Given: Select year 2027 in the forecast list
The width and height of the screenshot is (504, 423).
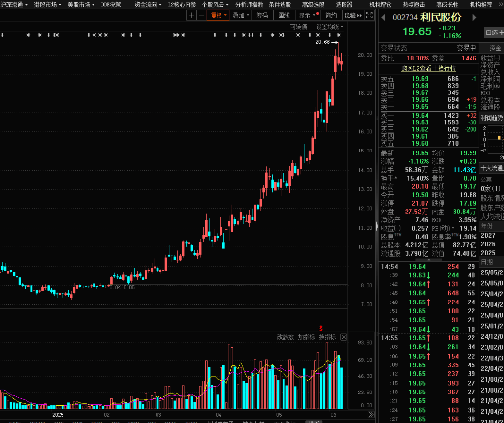Looking at the screenshot, I should click(488, 236).
